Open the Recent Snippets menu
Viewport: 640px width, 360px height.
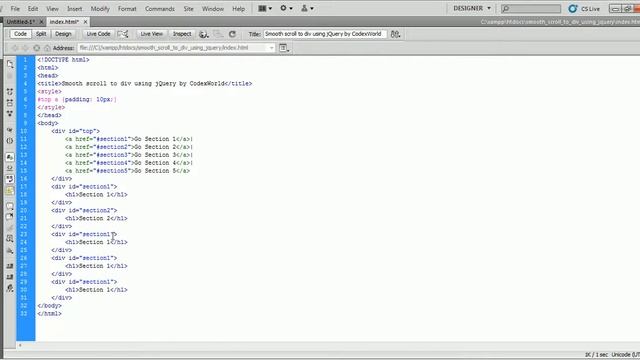tap(10, 239)
